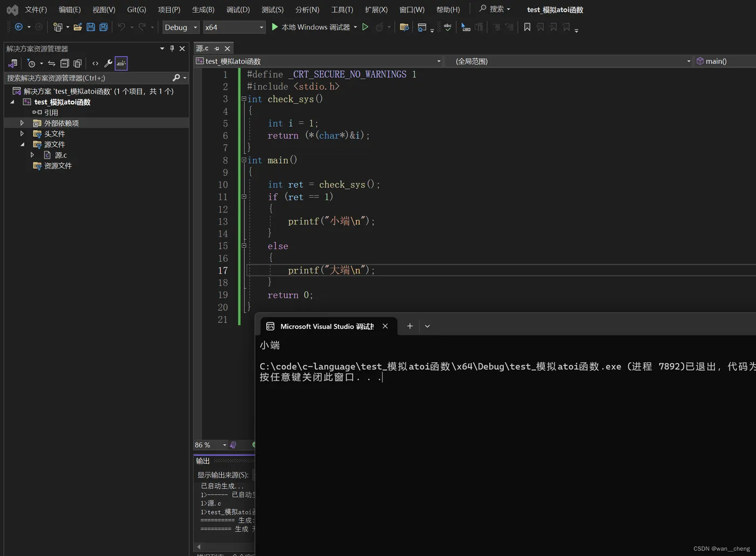Open properties with the wrench icon
Screen dimensions: 756x556
pos(108,63)
